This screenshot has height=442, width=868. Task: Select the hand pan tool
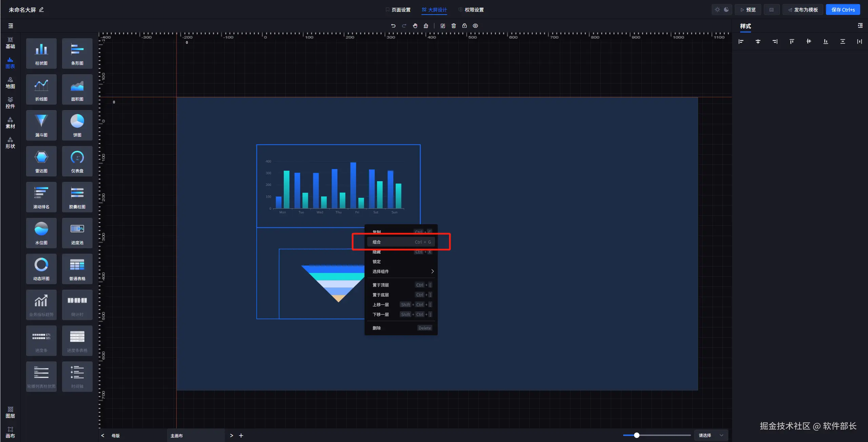(415, 26)
